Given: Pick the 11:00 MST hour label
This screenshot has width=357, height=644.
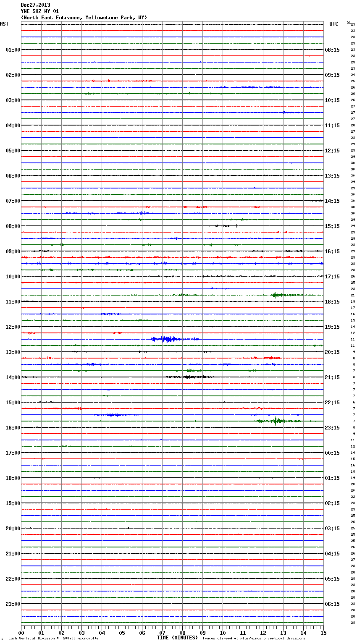Looking at the screenshot, I should click(13, 302).
